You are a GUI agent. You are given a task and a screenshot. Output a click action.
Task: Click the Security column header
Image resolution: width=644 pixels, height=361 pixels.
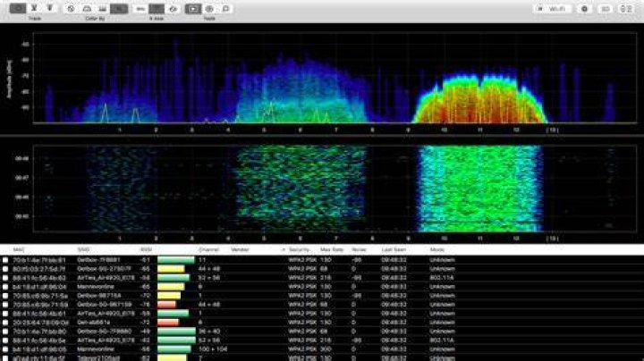point(299,249)
